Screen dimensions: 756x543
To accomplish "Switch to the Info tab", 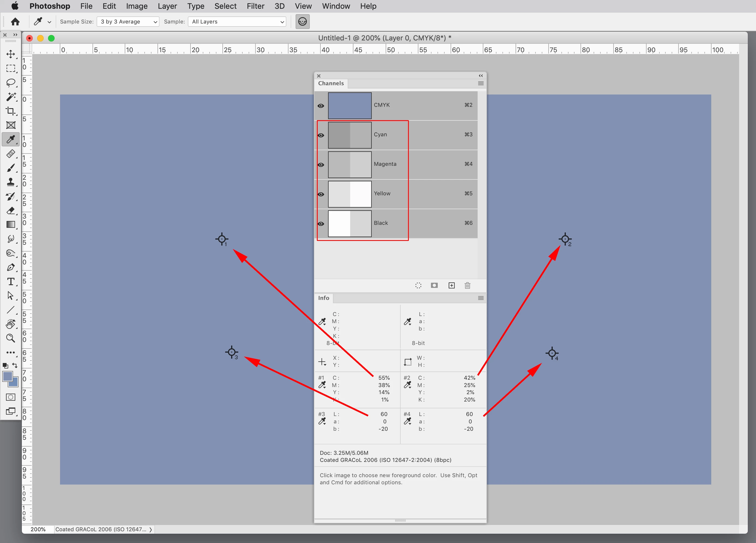I will point(323,298).
